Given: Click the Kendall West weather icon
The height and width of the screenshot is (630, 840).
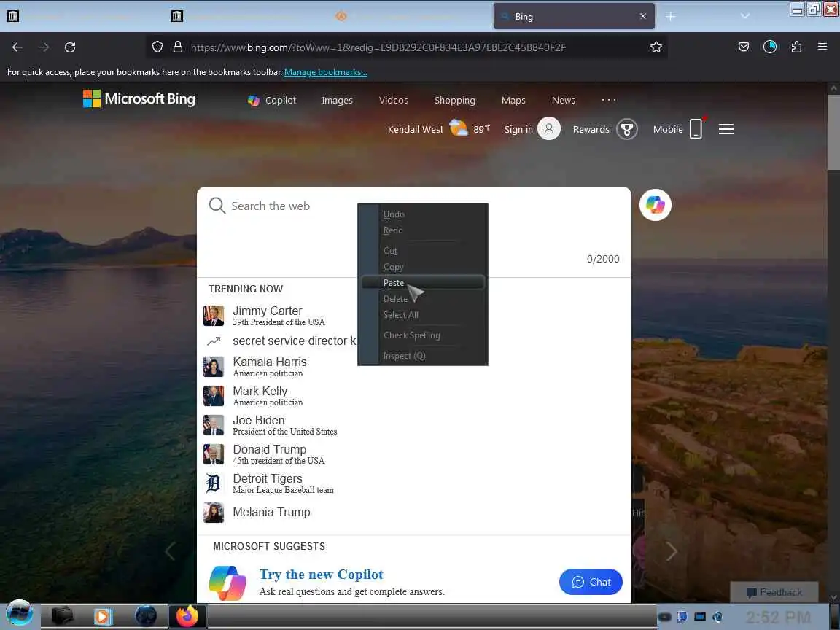Looking at the screenshot, I should point(459,128).
